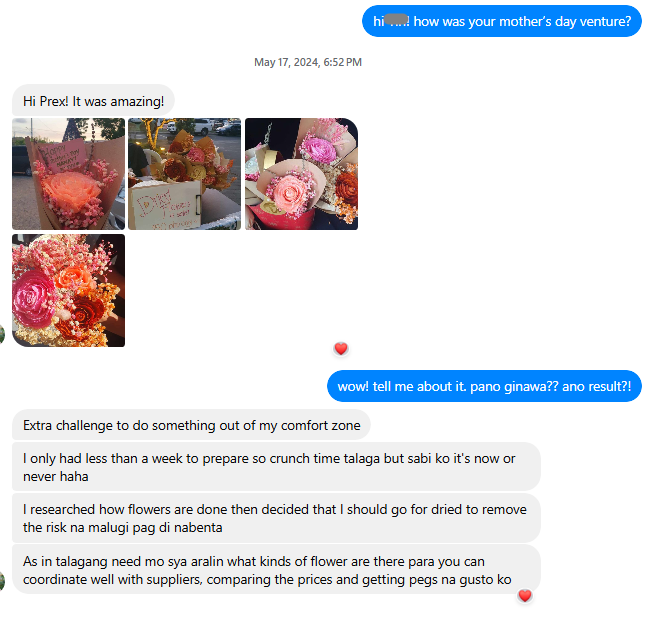
Task: Click the sender avatar beside the suppliers message
Action: [2, 581]
